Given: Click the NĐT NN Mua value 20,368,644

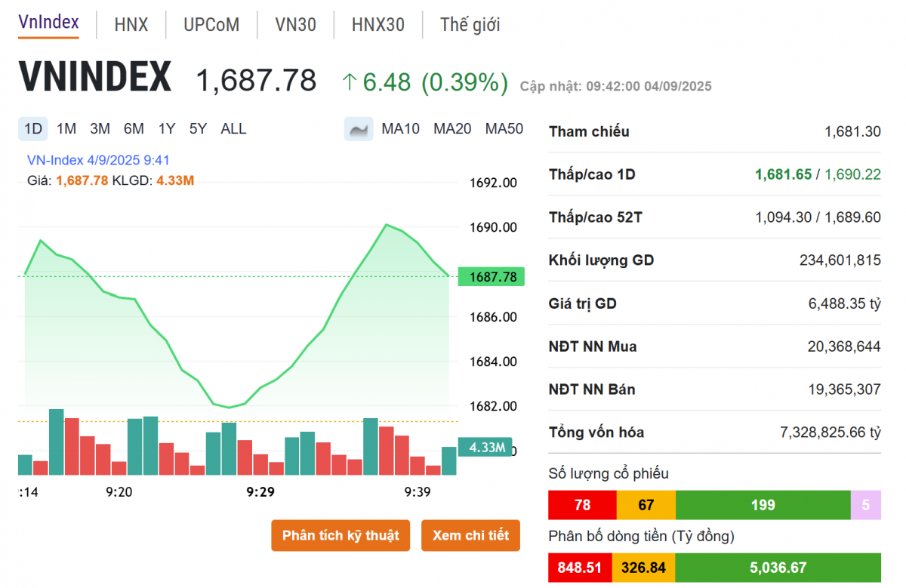Looking at the screenshot, I should [844, 347].
